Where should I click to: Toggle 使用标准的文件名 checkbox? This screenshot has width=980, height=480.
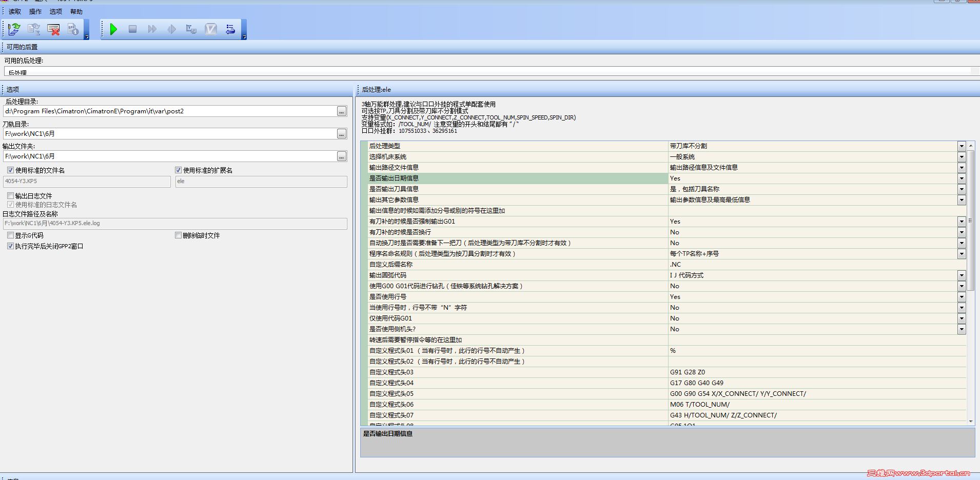10,170
